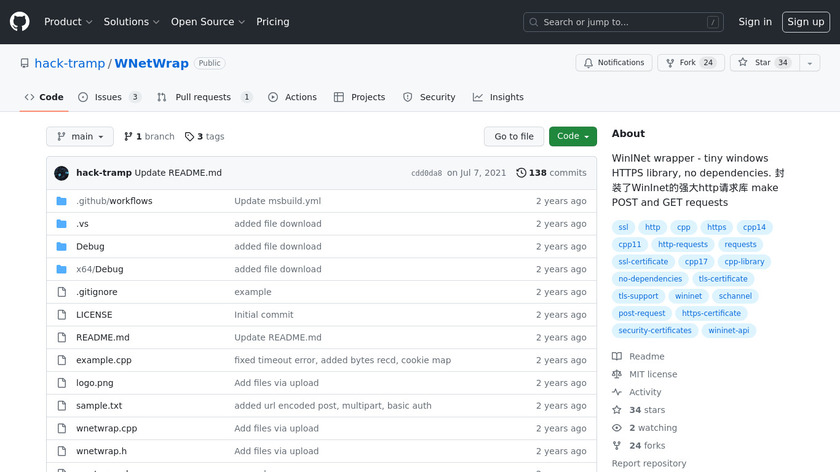840x472 pixels.
Task: Open the Product menu
Action: 68,22
